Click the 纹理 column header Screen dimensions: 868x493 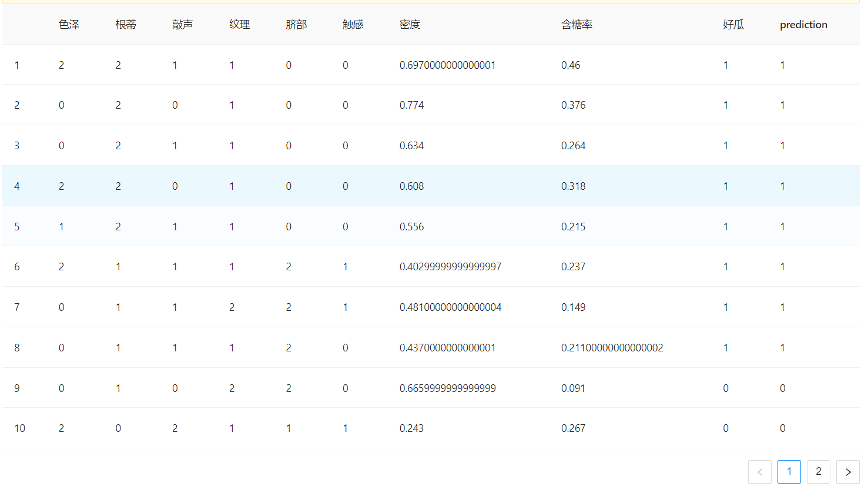pos(239,25)
